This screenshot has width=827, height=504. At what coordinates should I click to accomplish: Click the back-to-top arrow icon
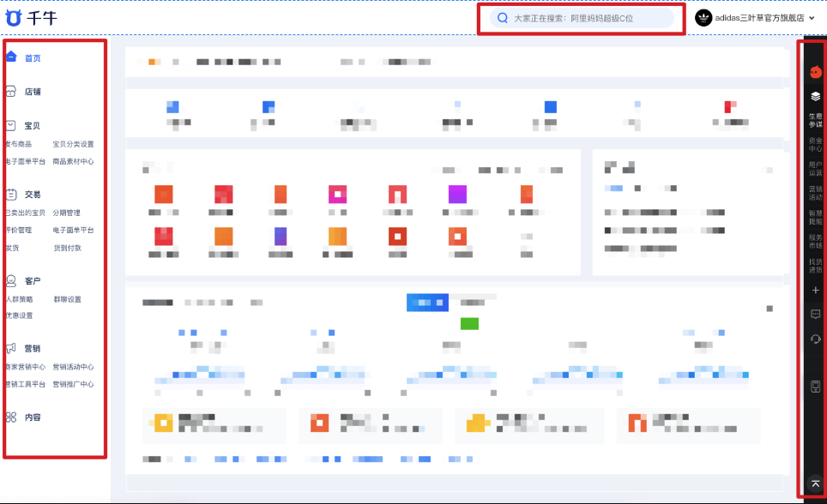pyautogui.click(x=815, y=483)
